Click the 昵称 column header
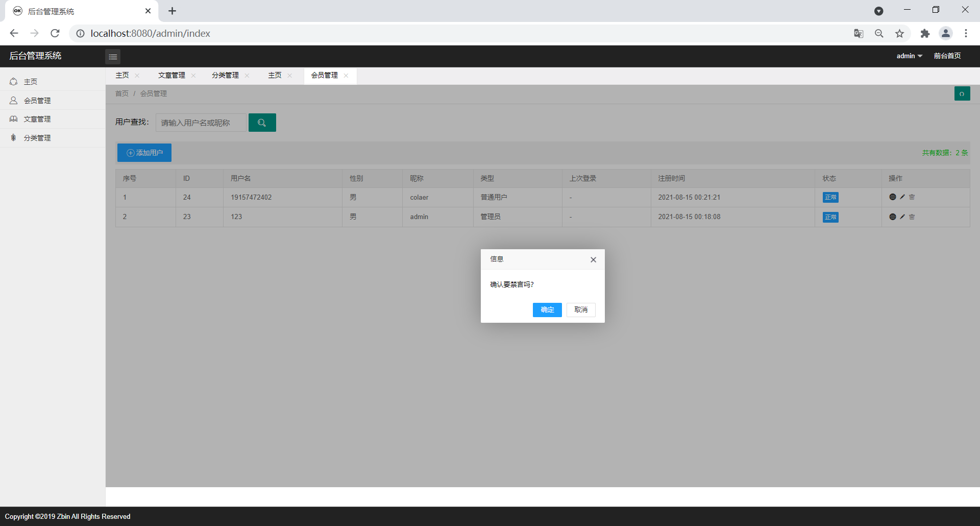This screenshot has width=980, height=526. tap(416, 179)
